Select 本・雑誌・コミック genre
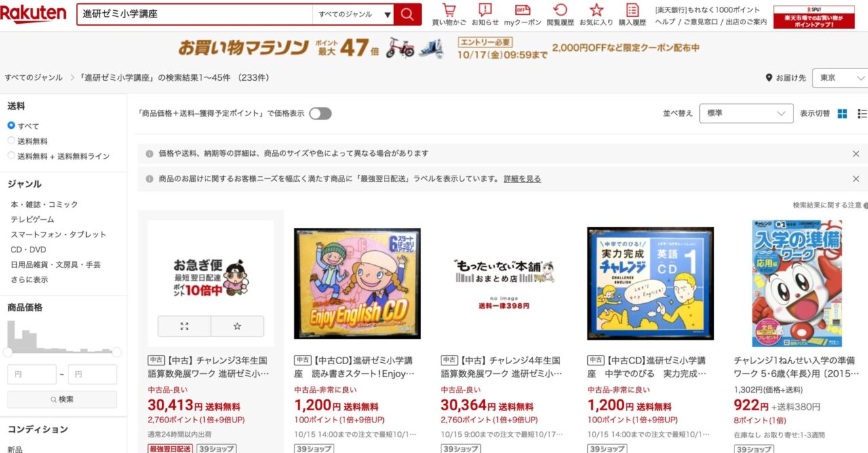This screenshot has width=868, height=453. coord(44,204)
